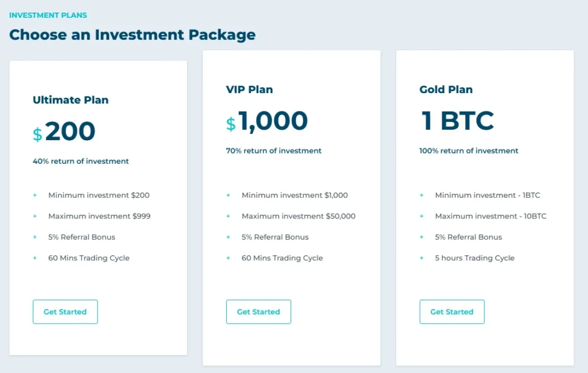Screen dimensions: 588x373
Task: Click the 100% return of investment text
Action: pyautogui.click(x=468, y=151)
